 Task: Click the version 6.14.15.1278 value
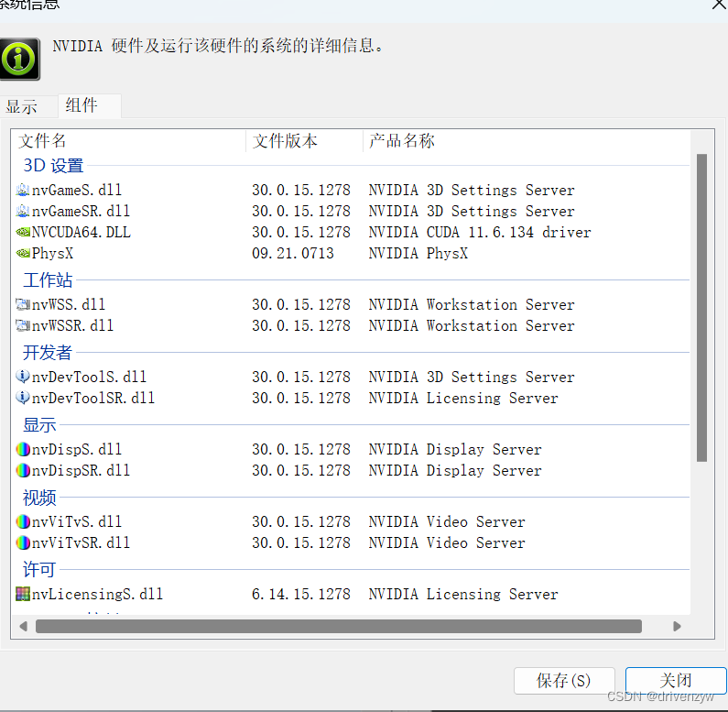[x=301, y=594]
